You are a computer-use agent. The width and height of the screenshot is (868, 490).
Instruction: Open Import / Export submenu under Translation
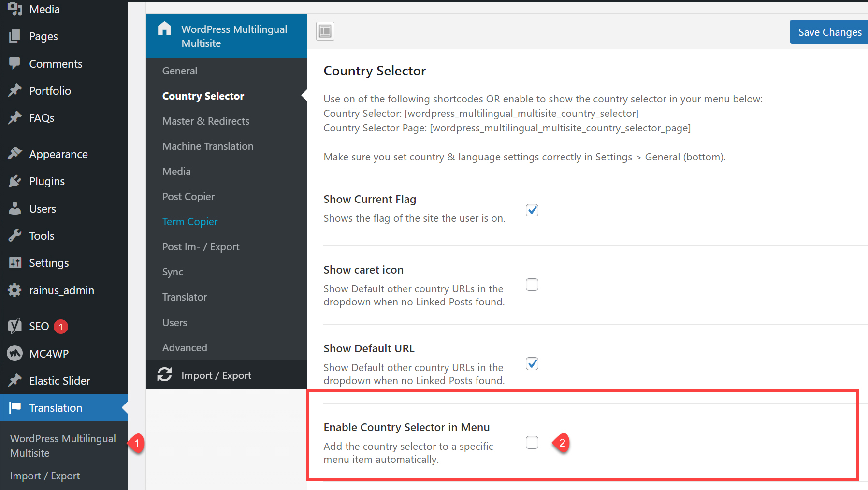pos(45,476)
